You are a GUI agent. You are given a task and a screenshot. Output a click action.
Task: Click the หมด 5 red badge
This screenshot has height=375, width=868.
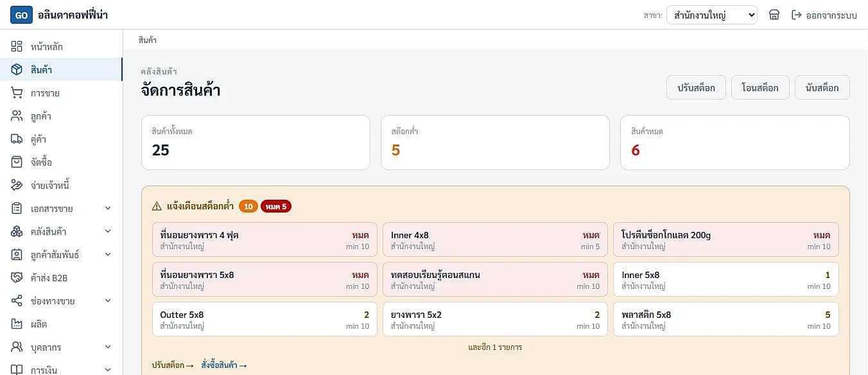click(276, 206)
